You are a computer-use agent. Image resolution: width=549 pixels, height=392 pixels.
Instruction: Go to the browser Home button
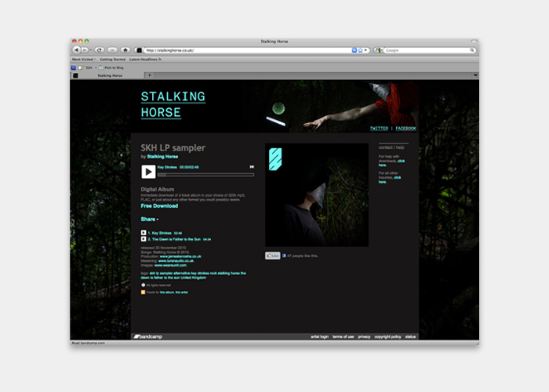pos(125,50)
